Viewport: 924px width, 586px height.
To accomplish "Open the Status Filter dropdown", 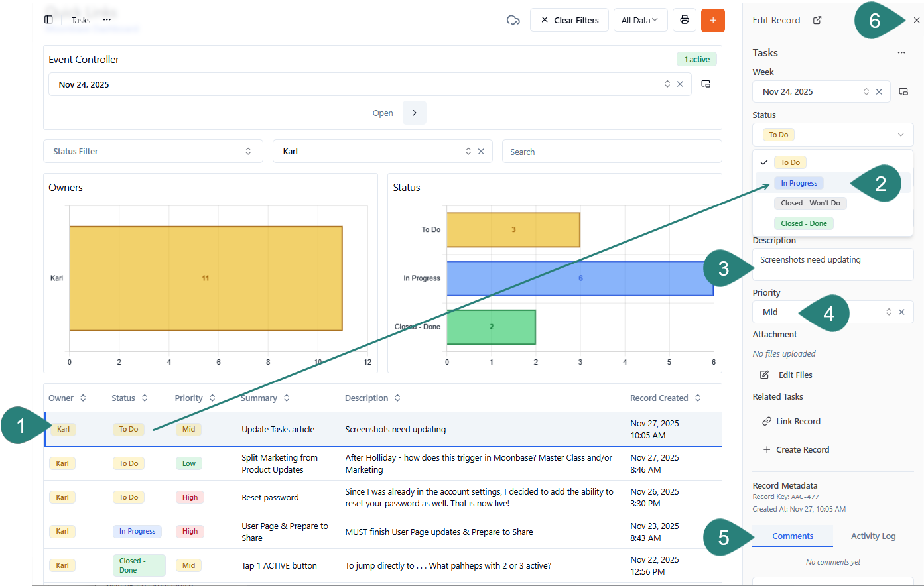I will (153, 152).
